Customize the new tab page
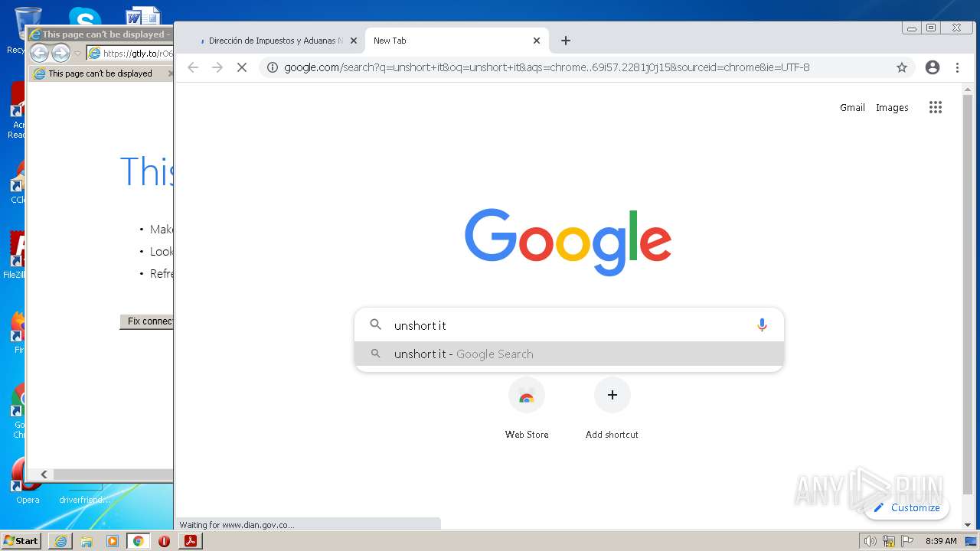The width and height of the screenshot is (980, 551). click(x=906, y=507)
